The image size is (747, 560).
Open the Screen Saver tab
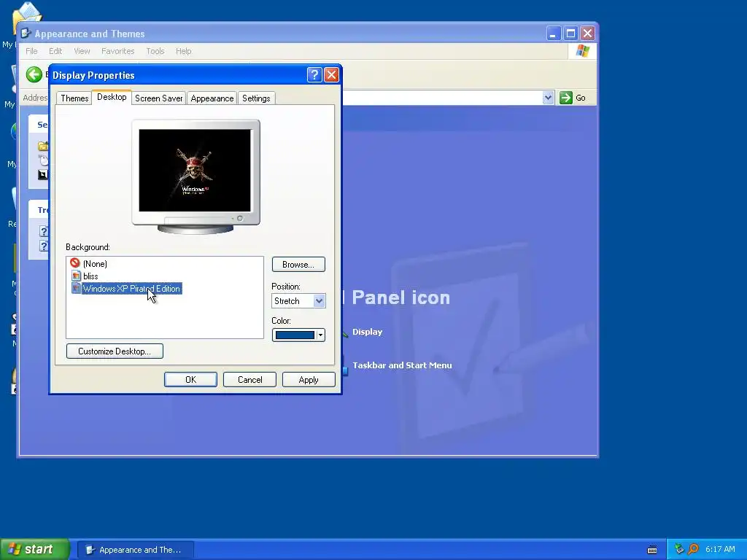click(x=158, y=98)
